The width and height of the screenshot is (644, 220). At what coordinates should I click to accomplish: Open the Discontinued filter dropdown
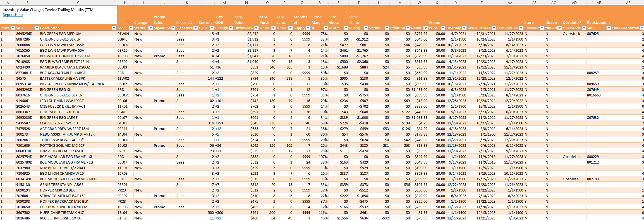559,28
